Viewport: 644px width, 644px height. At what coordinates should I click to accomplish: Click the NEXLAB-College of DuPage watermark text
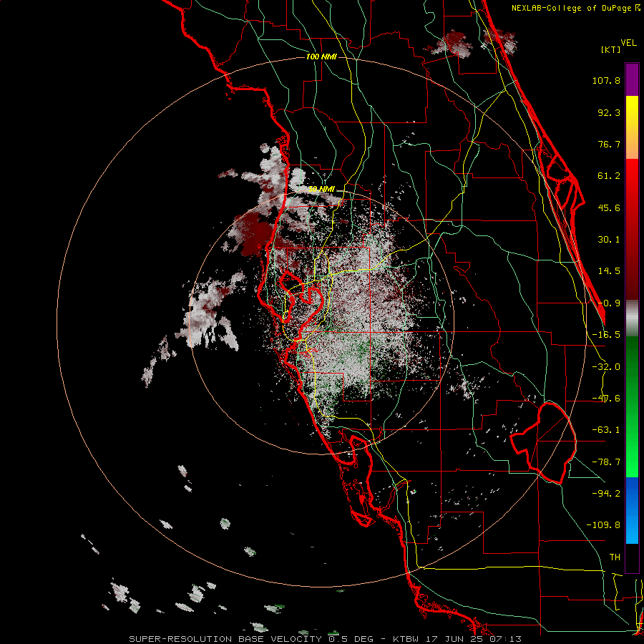[x=576, y=8]
